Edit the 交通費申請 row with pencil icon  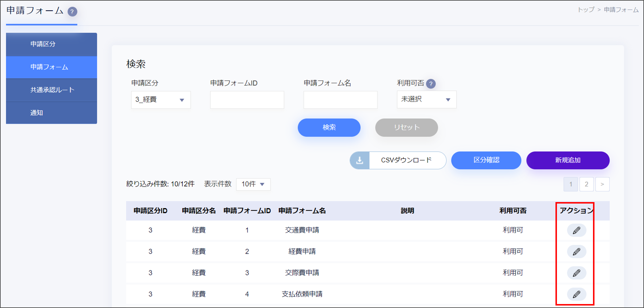(576, 230)
